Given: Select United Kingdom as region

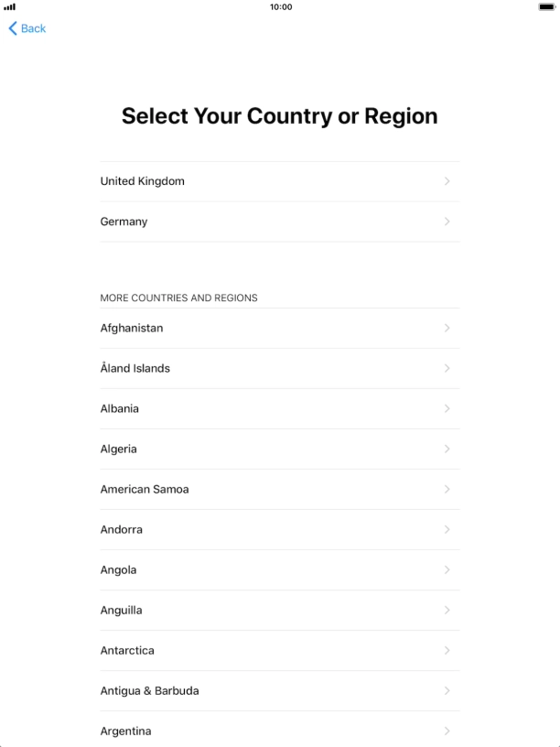Looking at the screenshot, I should pos(143,181).
